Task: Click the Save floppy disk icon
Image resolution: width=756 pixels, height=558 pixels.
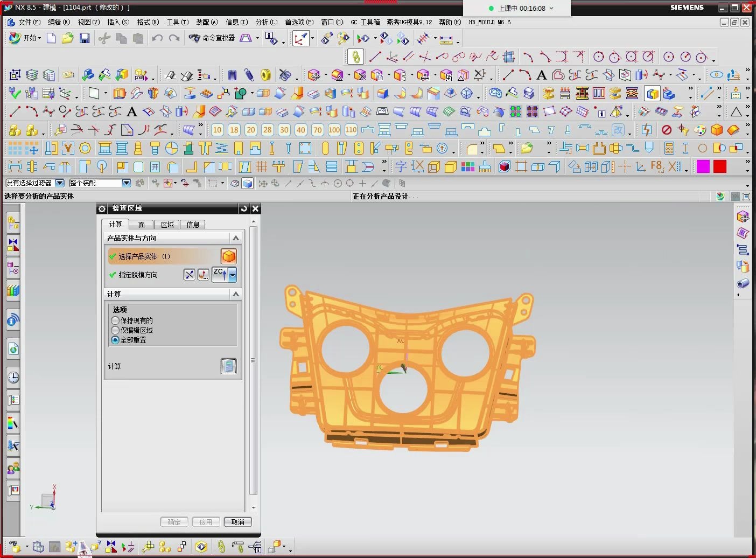Action: (85, 38)
